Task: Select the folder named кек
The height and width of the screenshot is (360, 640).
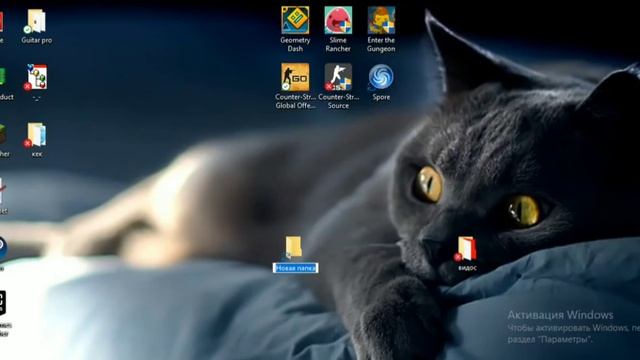Action: 36,135
